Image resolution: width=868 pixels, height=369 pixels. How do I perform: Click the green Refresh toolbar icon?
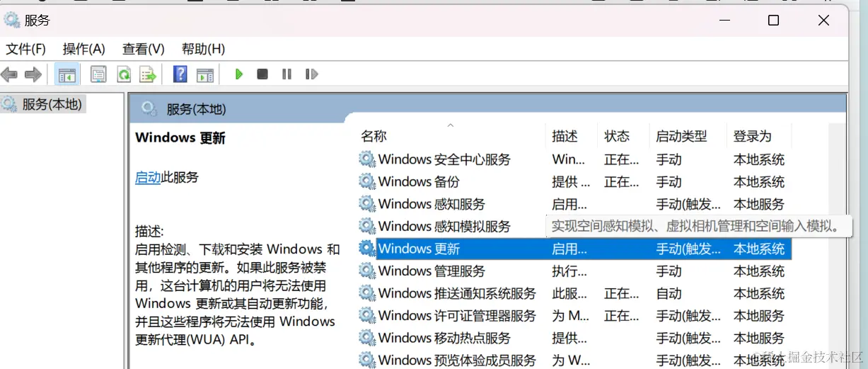[x=124, y=74]
